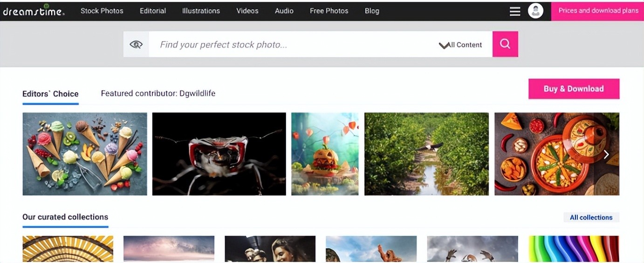Viewport: 644px width, 263px height.
Task: Click the user profile avatar icon
Action: click(535, 11)
